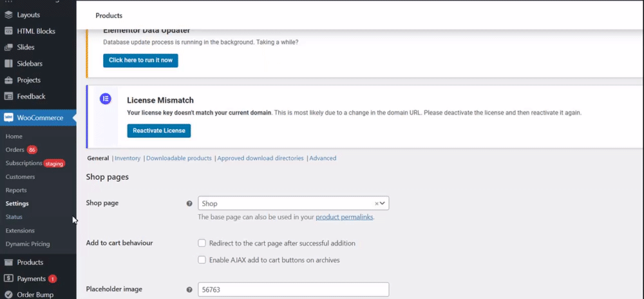Click the Placeholder image ID field
The height and width of the screenshot is (299, 644).
pyautogui.click(x=293, y=289)
